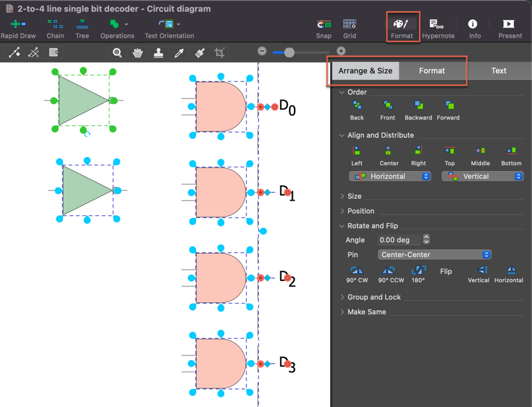Align objects to Bottom
This screenshot has height=407, width=532.
click(x=511, y=156)
